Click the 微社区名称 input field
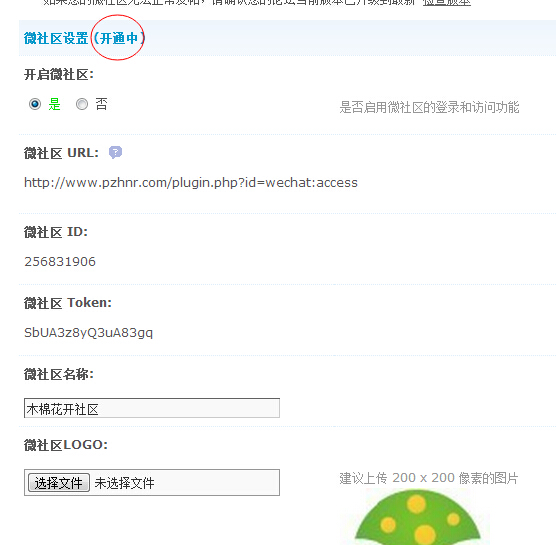The width and height of the screenshot is (556, 545). pyautogui.click(x=152, y=408)
